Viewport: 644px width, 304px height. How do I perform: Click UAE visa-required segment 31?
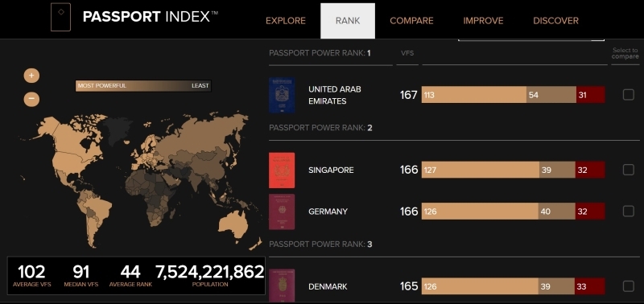(591, 95)
